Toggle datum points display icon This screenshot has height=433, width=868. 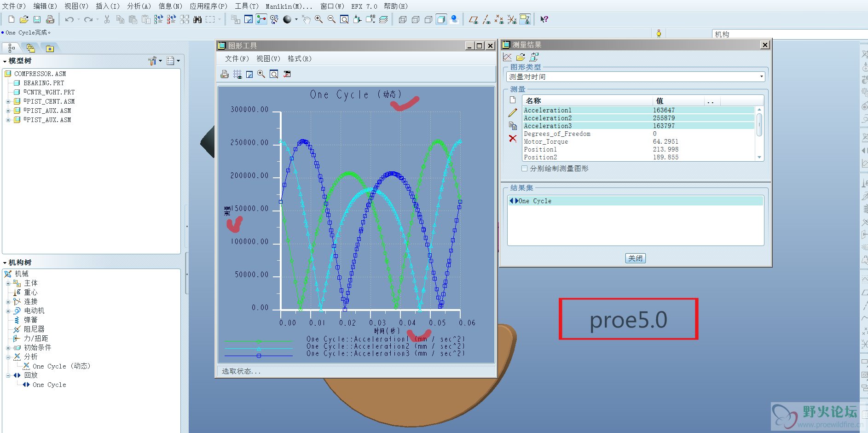499,19
